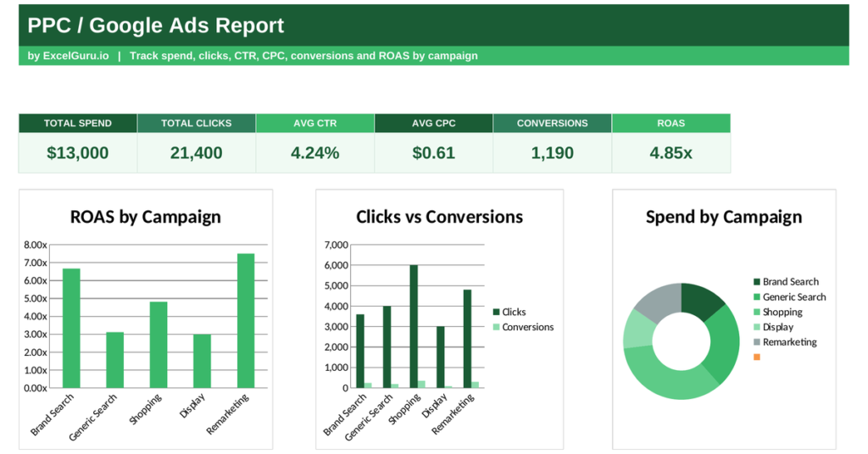868x454 pixels.
Task: Select the ROAS header cell
Action: click(x=671, y=124)
